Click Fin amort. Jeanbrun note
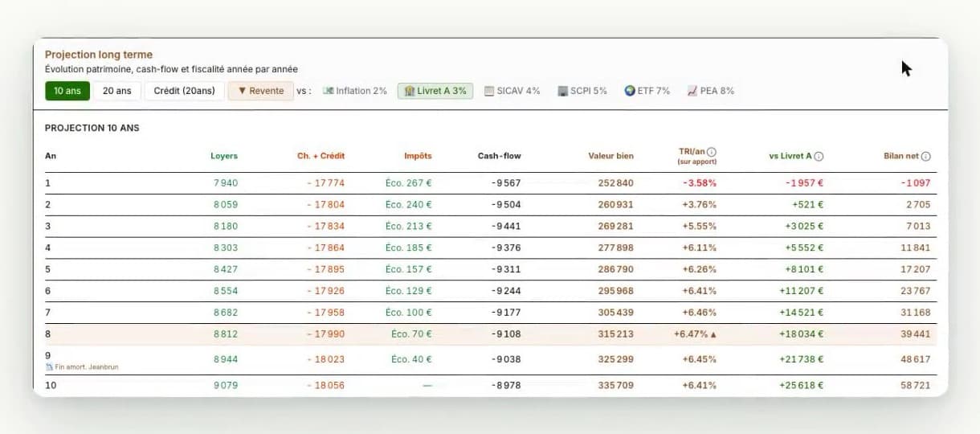 [81, 367]
